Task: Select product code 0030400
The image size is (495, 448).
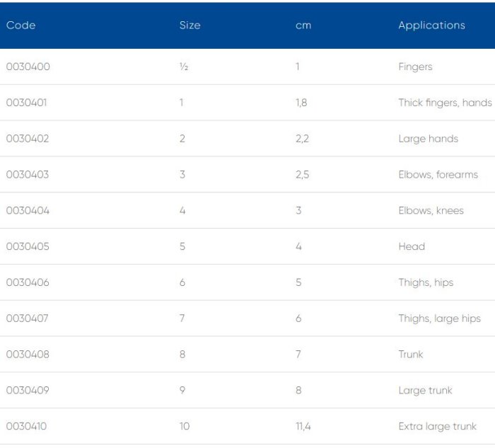Action: 28,67
